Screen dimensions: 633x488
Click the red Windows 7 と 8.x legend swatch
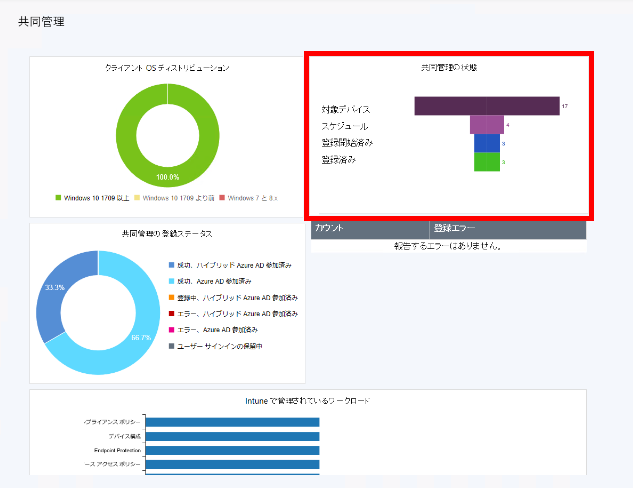(223, 198)
